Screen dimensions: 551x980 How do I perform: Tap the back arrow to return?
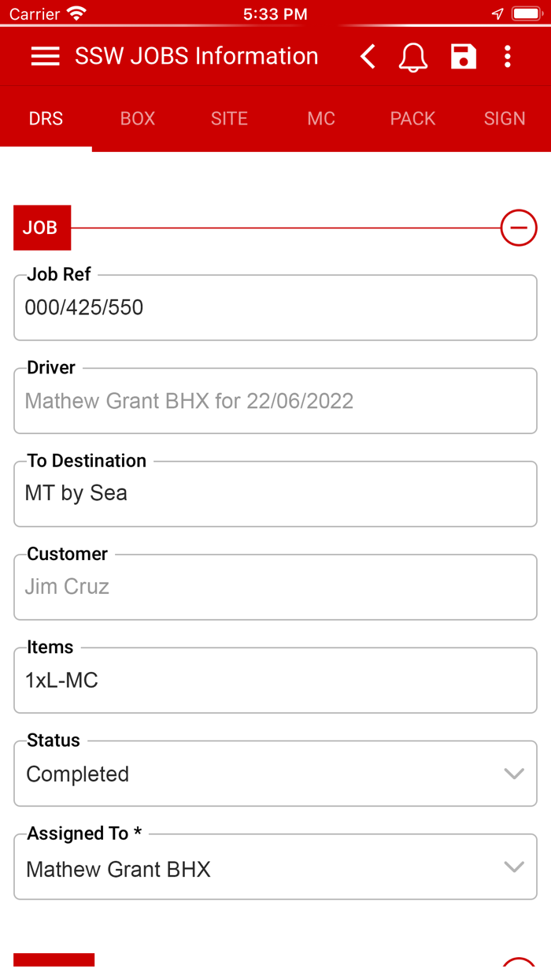click(x=367, y=56)
